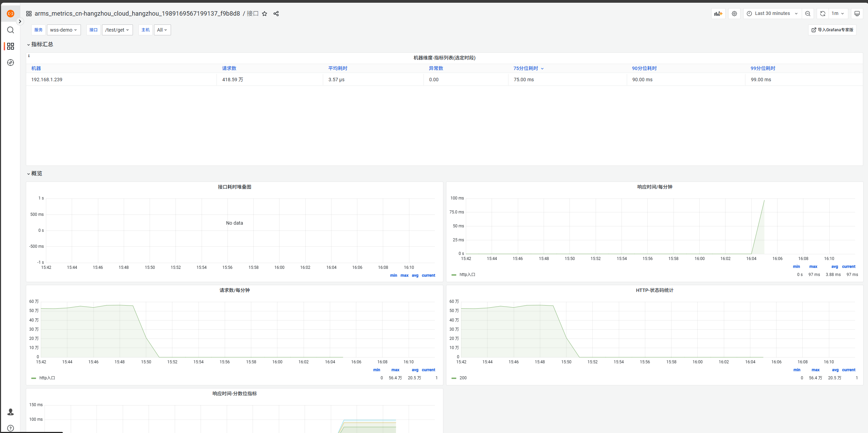868x433 pixels.
Task: Click the share dashboard icon
Action: click(276, 14)
